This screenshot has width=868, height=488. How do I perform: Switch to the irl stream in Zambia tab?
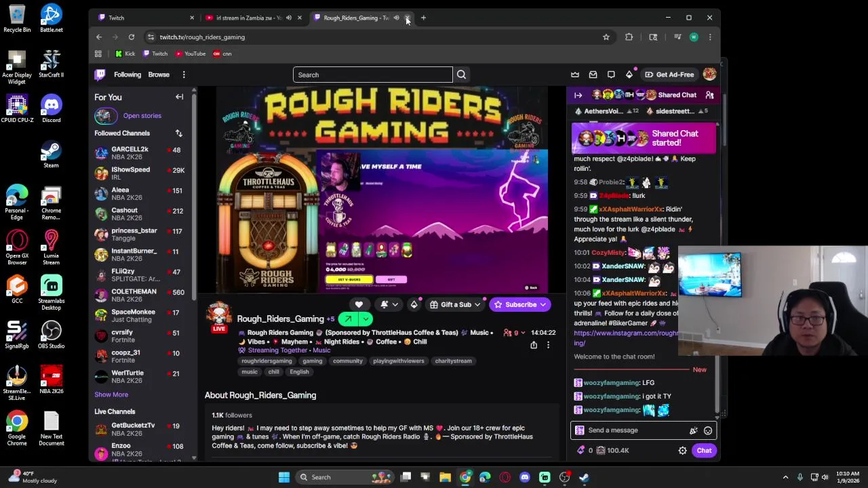(254, 18)
